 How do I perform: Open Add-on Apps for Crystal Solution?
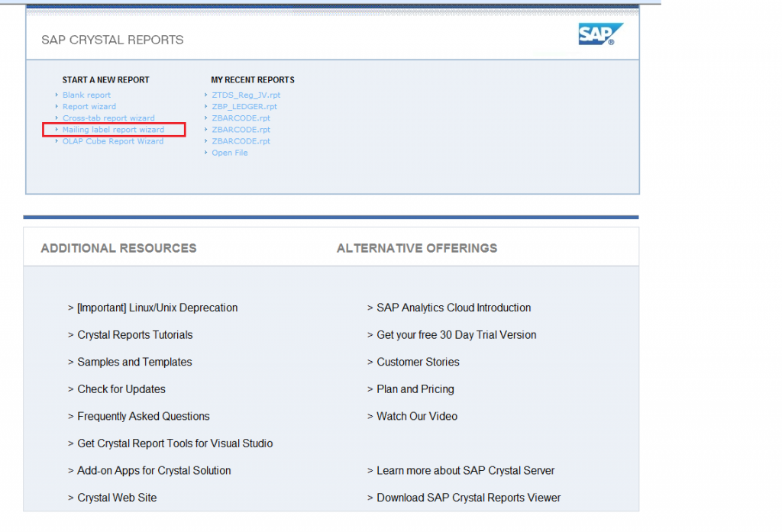coord(153,470)
